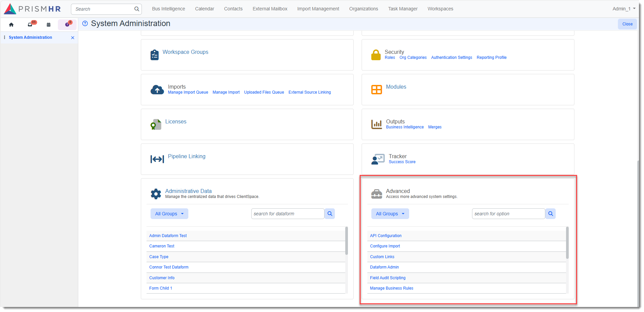Open the inbox notifications icon
The image size is (644, 312).
pos(30,24)
